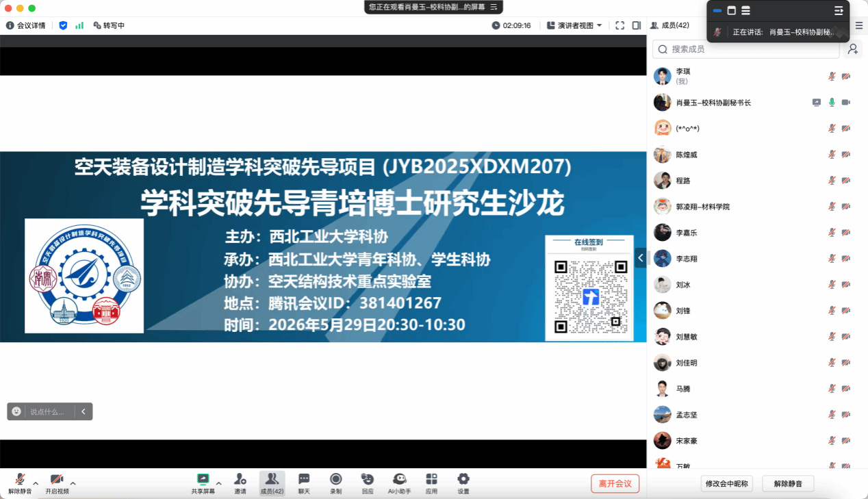Expand video options arrow beside 开启视频
The image size is (868, 499).
tap(73, 483)
